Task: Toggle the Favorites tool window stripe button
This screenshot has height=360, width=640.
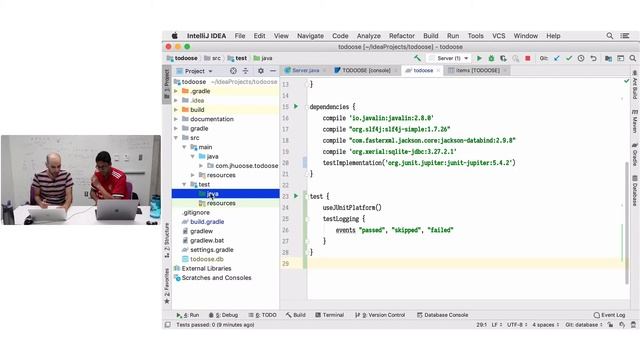Action: coord(167,286)
